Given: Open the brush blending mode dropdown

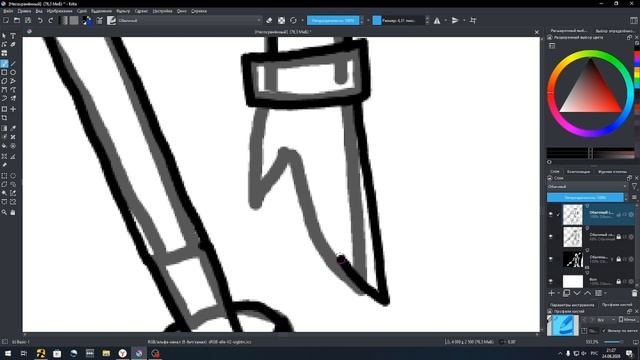Looking at the screenshot, I should coord(190,20).
